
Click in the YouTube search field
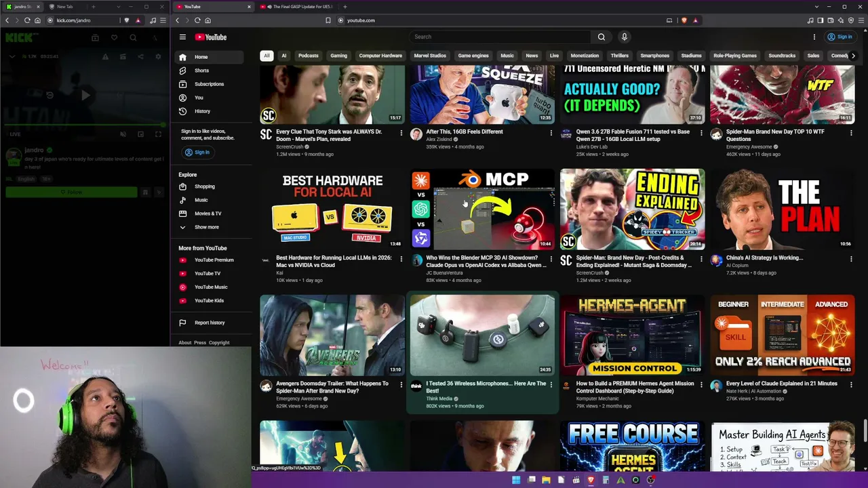(x=500, y=37)
